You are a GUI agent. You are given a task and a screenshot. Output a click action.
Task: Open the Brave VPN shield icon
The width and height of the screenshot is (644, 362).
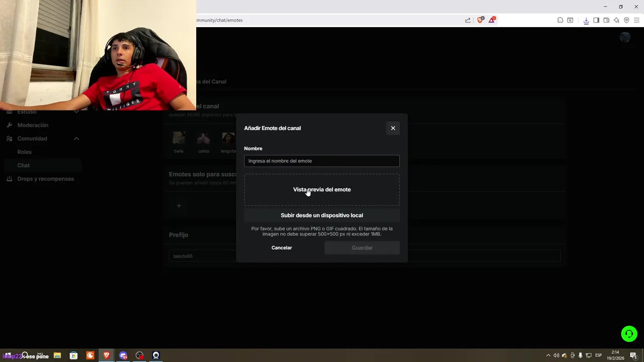click(x=626, y=20)
